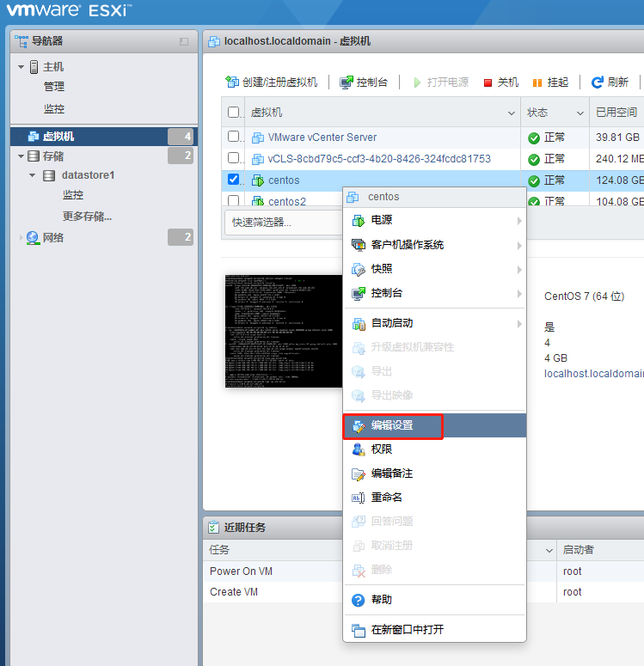
Task: Click the centos VM powered-on icon
Action: (x=258, y=180)
